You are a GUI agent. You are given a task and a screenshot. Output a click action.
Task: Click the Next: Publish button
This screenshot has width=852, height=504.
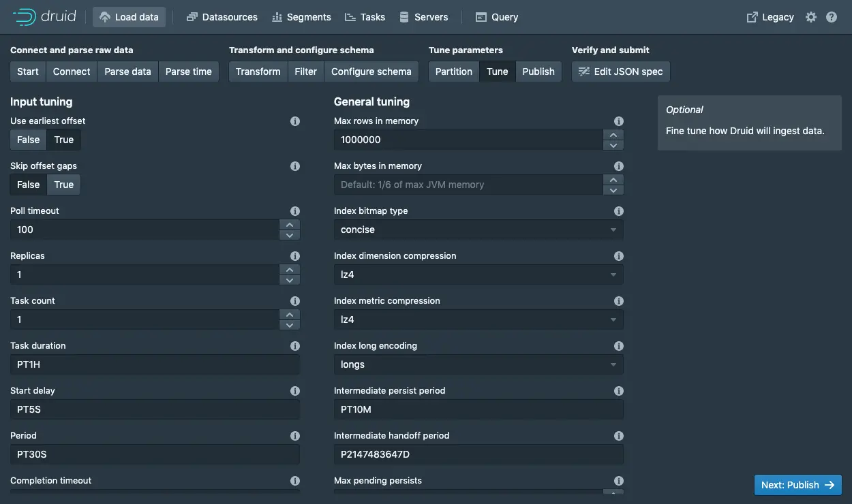pyautogui.click(x=797, y=485)
